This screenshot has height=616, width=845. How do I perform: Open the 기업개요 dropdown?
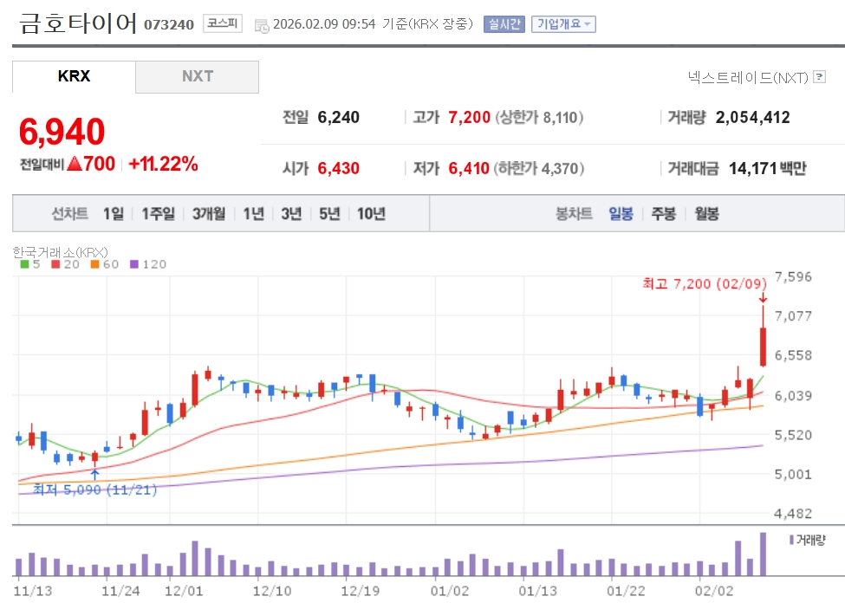[563, 24]
